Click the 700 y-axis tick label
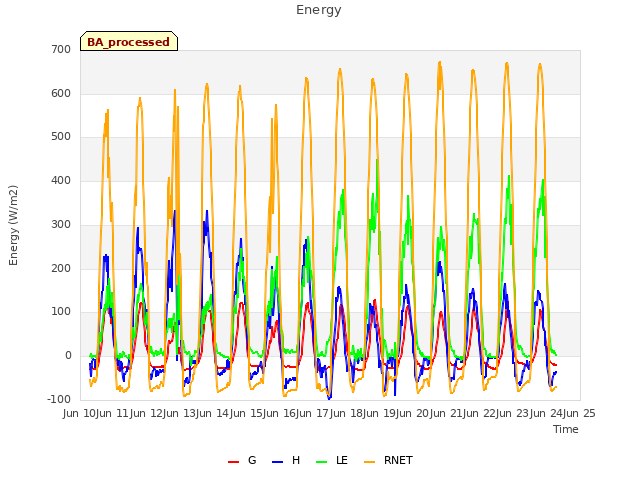The width and height of the screenshot is (640, 480). click(61, 49)
